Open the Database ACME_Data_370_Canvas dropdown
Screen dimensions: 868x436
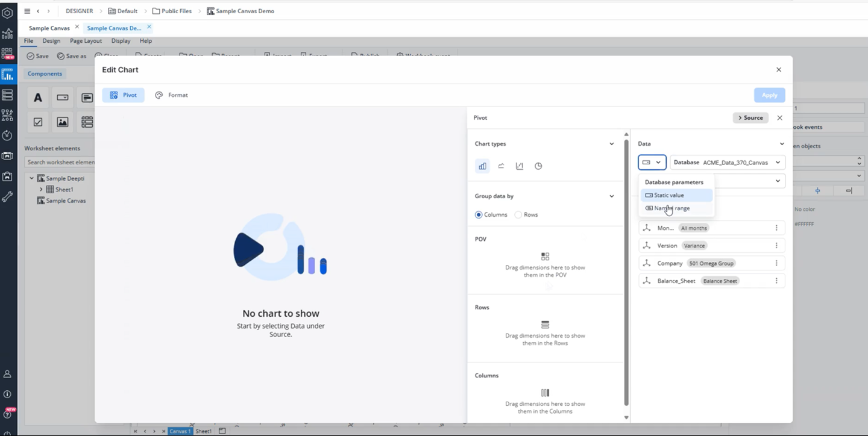pyautogui.click(x=728, y=163)
